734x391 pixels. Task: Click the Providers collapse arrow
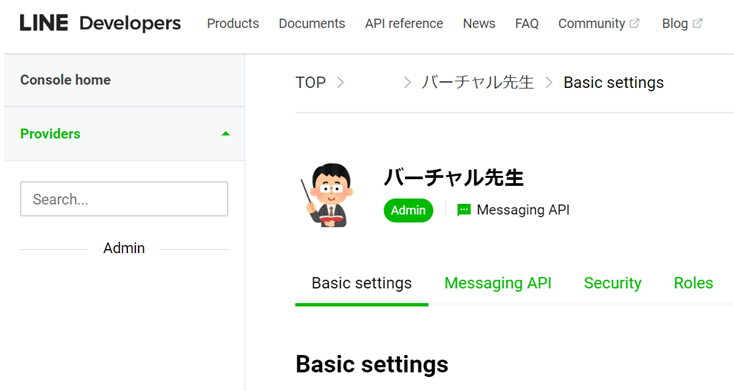(x=226, y=134)
